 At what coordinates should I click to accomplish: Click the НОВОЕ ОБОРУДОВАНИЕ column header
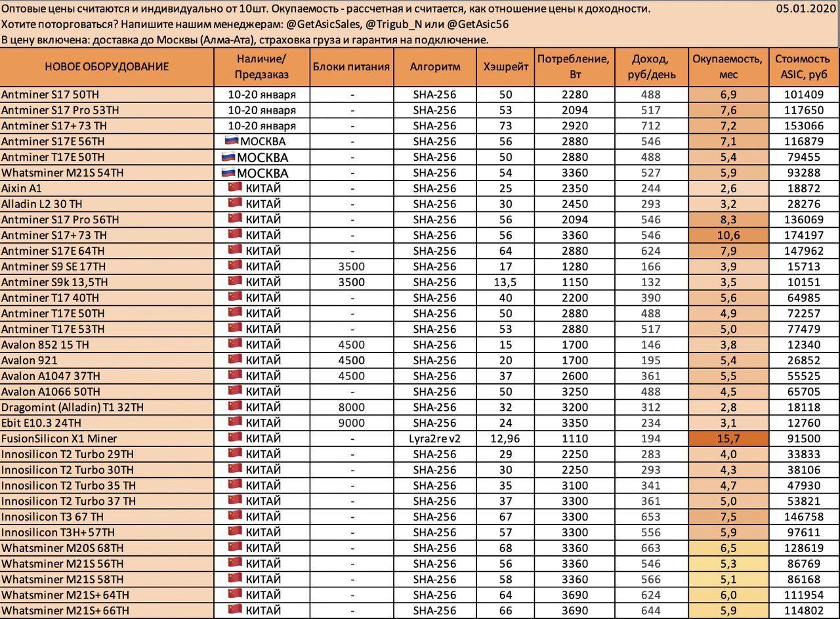pos(107,67)
